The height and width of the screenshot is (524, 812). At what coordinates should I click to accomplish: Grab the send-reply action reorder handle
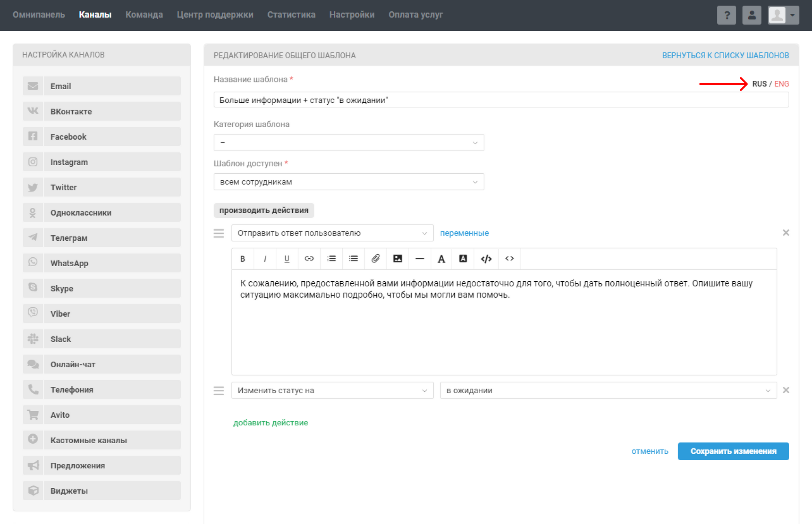click(219, 233)
